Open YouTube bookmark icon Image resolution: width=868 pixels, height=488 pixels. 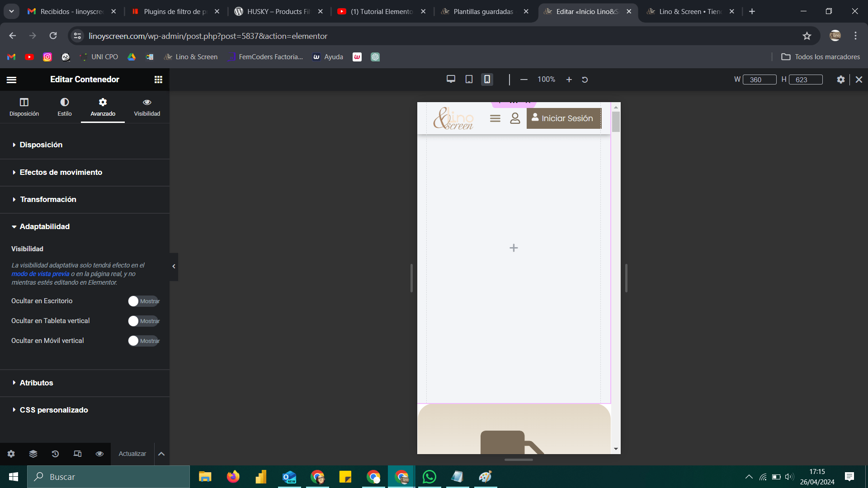pyautogui.click(x=29, y=57)
